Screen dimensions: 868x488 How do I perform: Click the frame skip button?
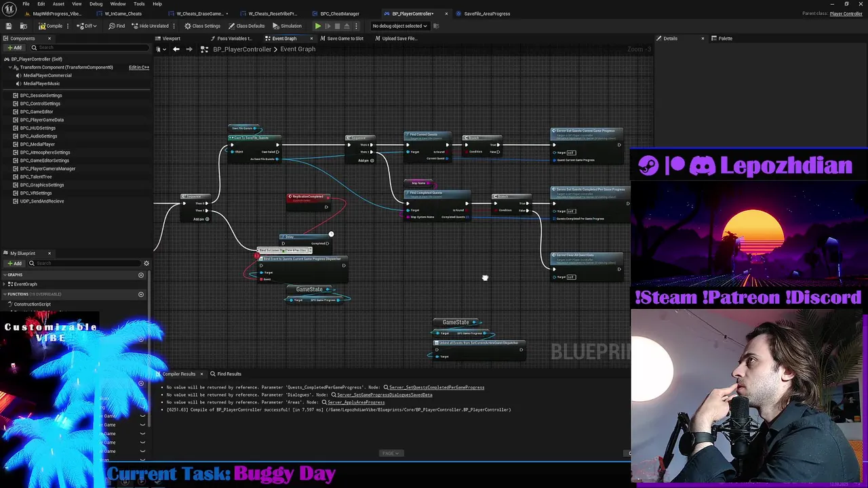tap(328, 26)
